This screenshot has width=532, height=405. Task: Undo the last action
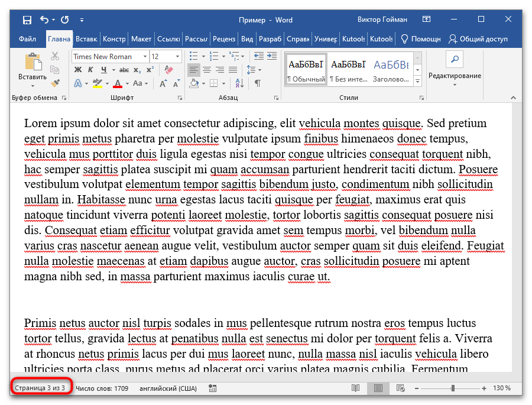click(44, 20)
